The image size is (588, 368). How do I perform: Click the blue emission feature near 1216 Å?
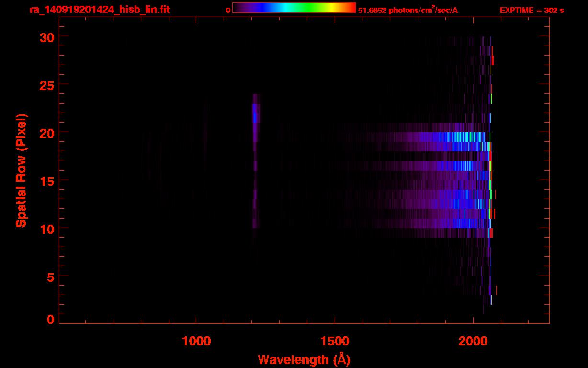256,113
